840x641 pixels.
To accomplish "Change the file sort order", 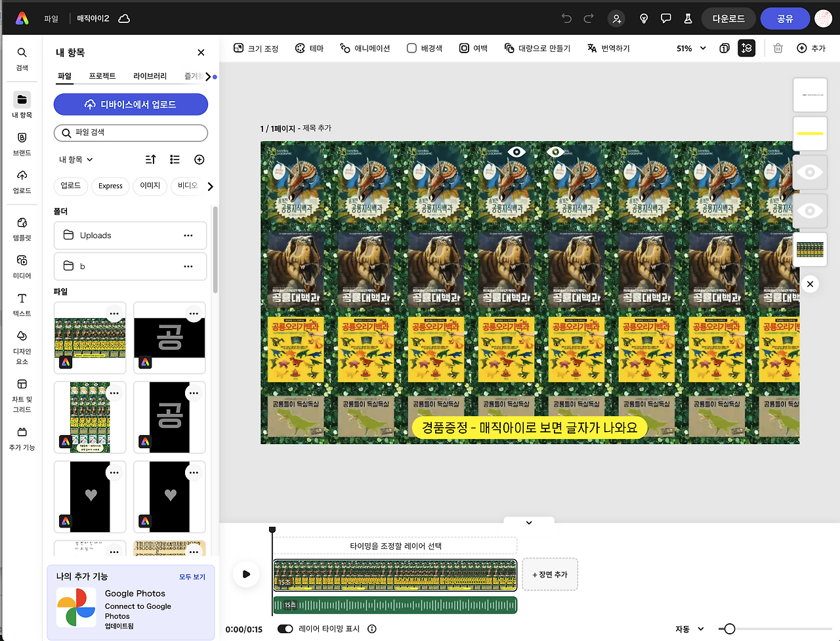I will (x=150, y=159).
